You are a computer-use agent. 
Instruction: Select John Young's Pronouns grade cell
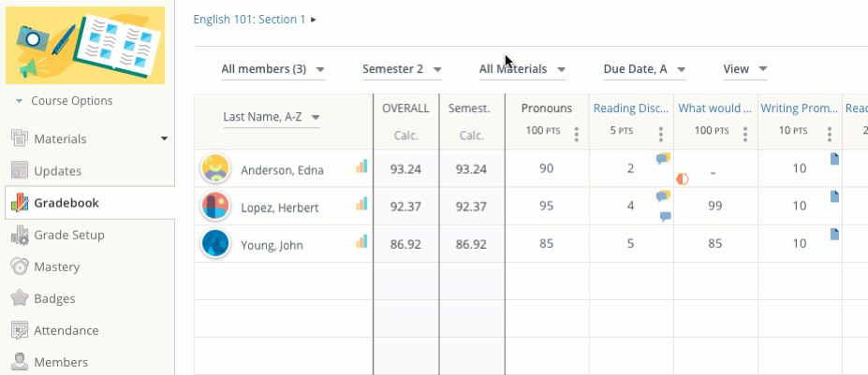[547, 244]
